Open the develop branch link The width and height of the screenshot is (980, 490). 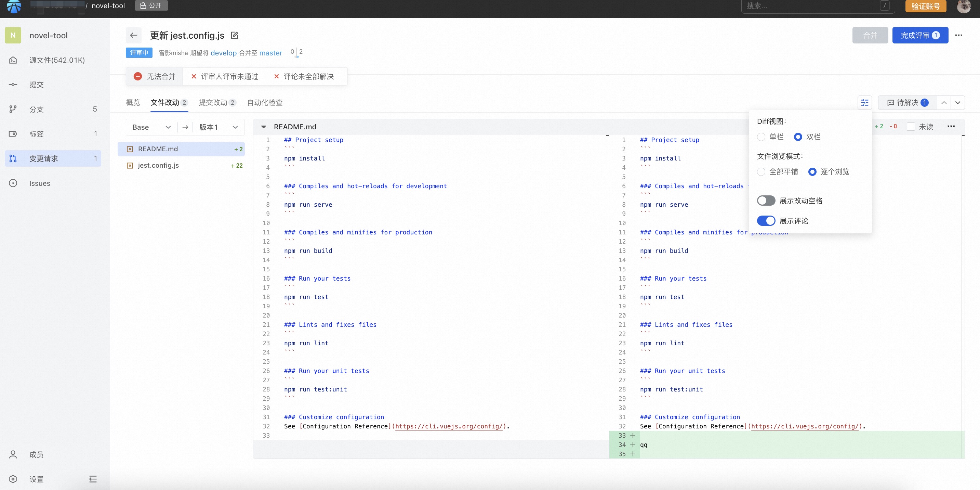point(224,53)
